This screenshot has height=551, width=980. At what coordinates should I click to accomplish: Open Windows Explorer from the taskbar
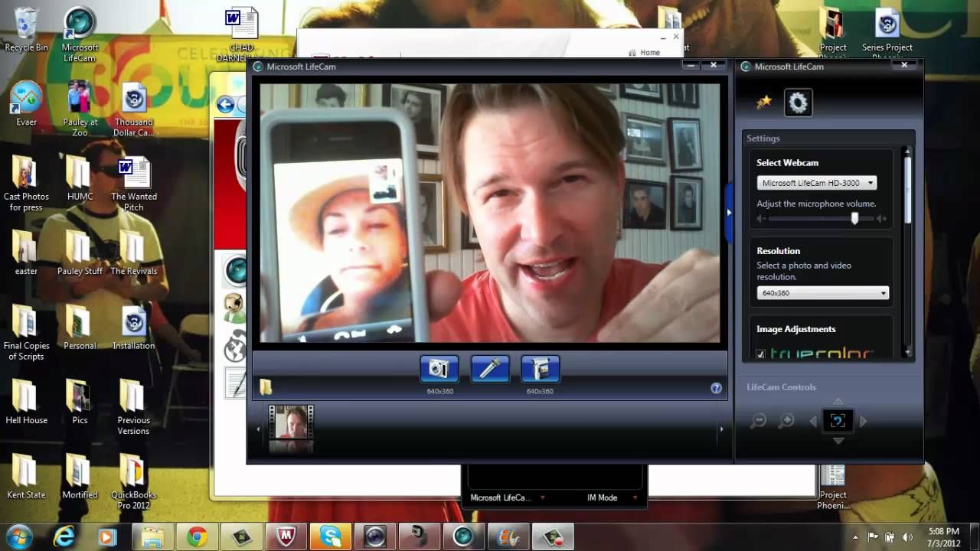point(152,537)
